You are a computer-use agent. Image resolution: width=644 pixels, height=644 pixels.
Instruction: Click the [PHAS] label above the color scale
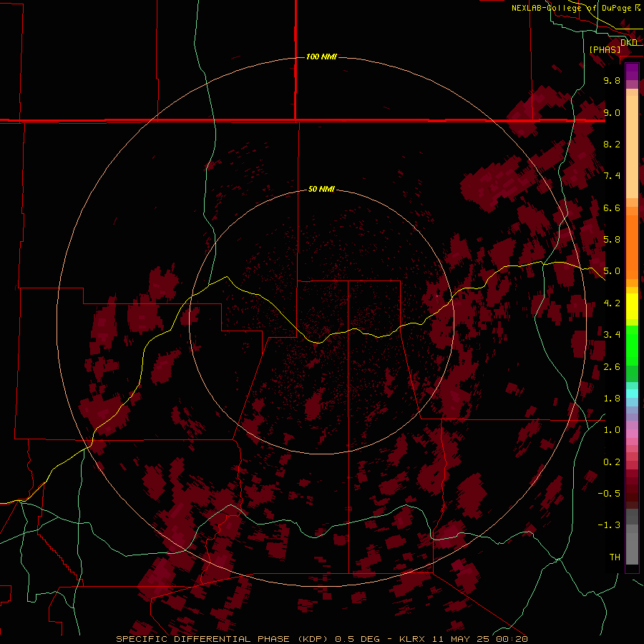click(605, 49)
